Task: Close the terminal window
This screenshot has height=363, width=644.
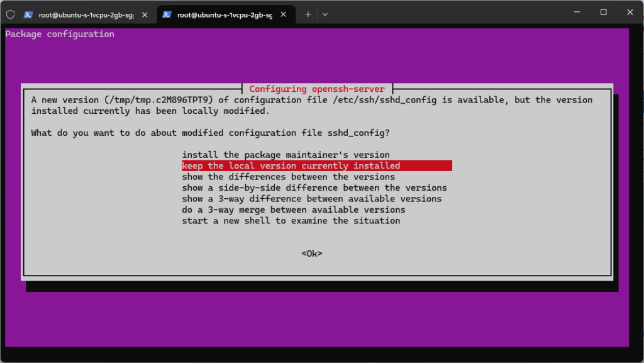Action: point(630,12)
